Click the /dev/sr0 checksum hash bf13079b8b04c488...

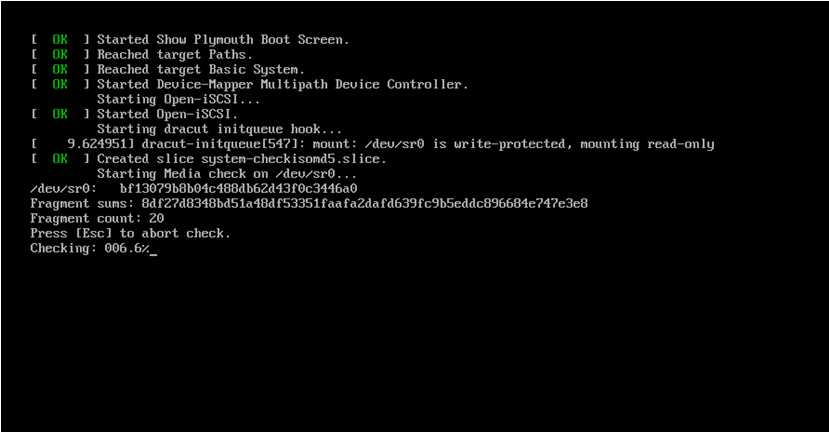tap(238, 188)
